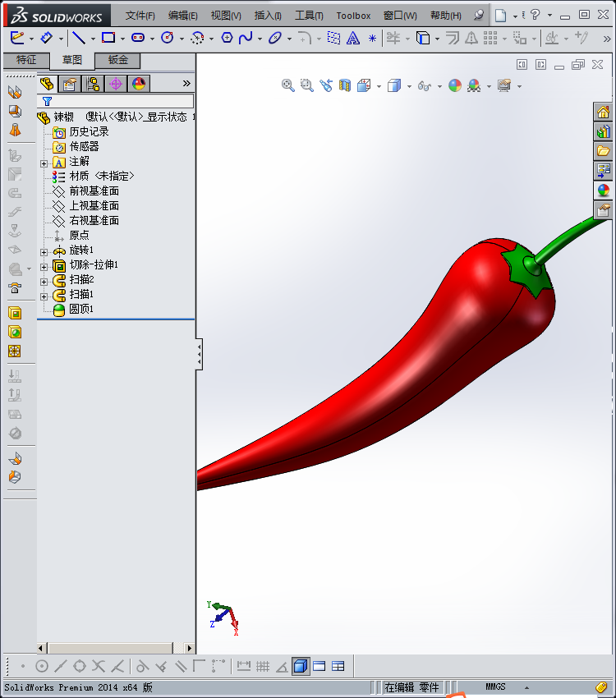Open the 插入(I) menu

tap(268, 16)
